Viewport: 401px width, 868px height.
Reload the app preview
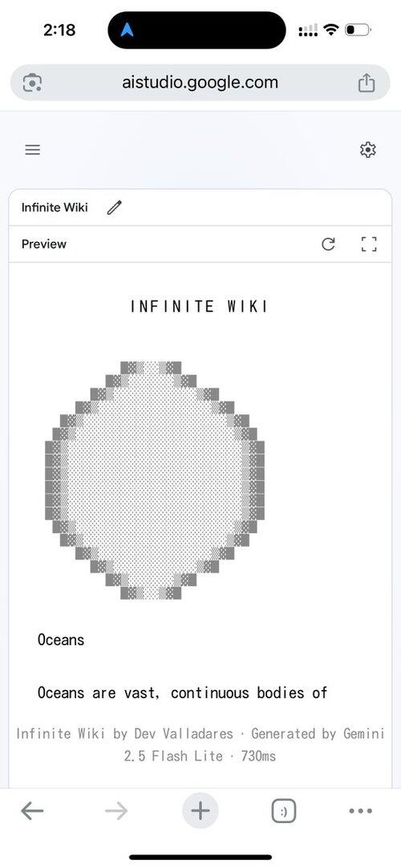pyautogui.click(x=329, y=244)
